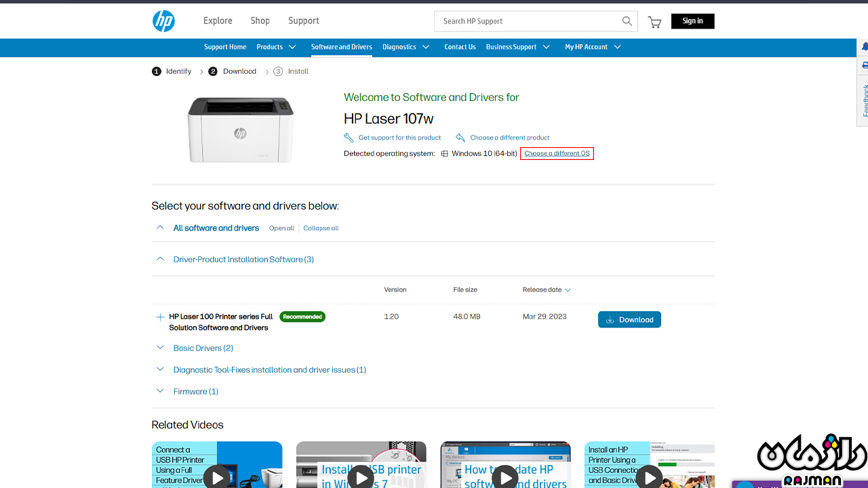Sort by Release date column

(547, 289)
